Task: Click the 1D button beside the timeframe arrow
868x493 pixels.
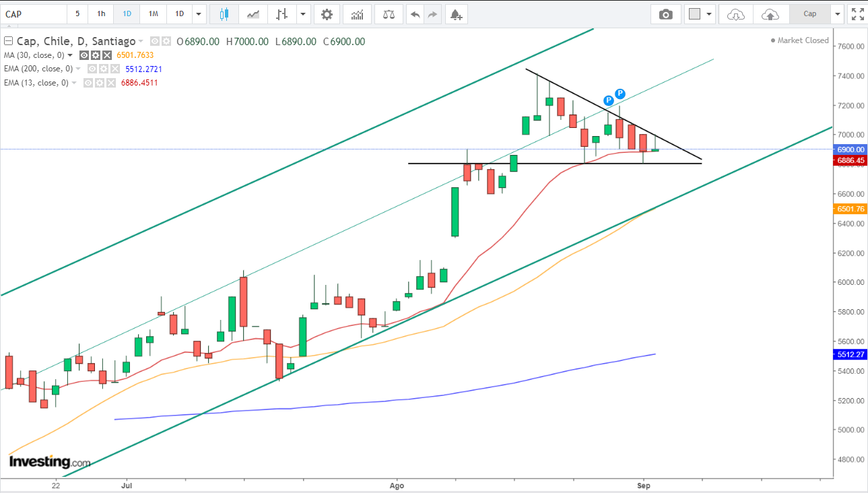Action: tap(179, 13)
